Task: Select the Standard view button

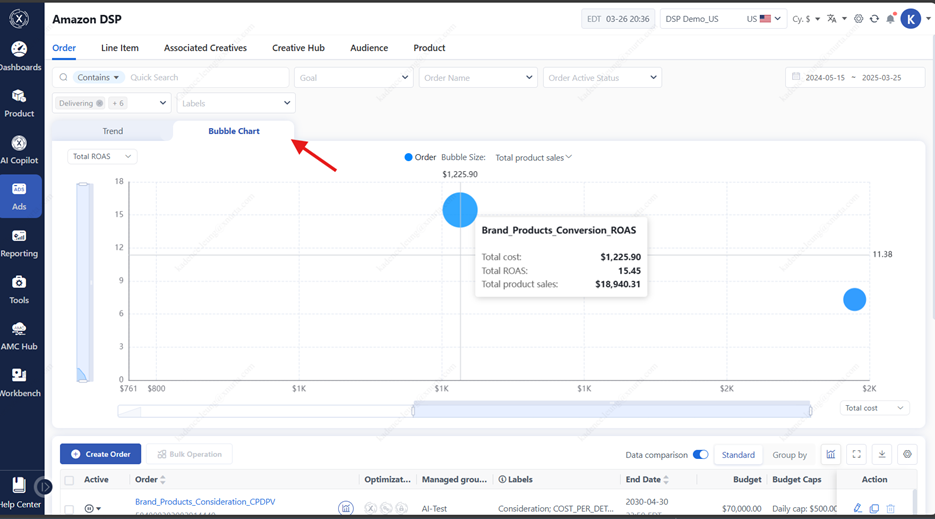Action: [x=738, y=455]
